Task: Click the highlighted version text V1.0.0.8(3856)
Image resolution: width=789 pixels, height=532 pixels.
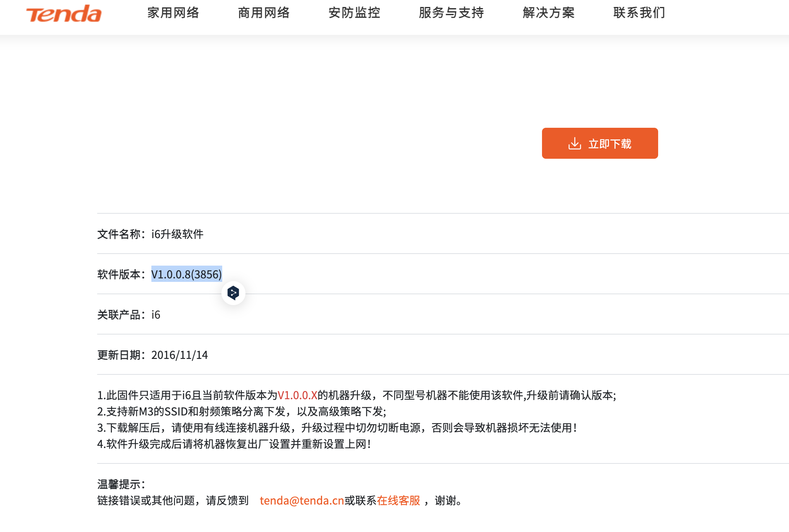Action: pyautogui.click(x=187, y=275)
